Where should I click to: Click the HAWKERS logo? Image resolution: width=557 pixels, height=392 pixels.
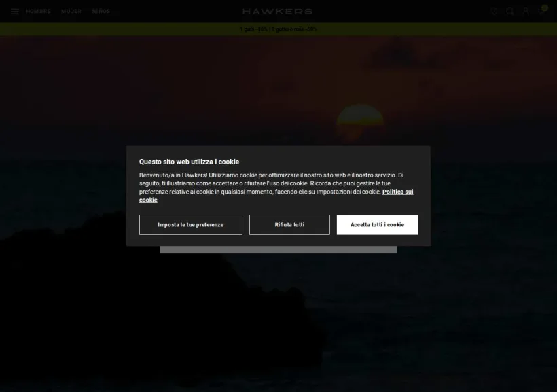277,12
